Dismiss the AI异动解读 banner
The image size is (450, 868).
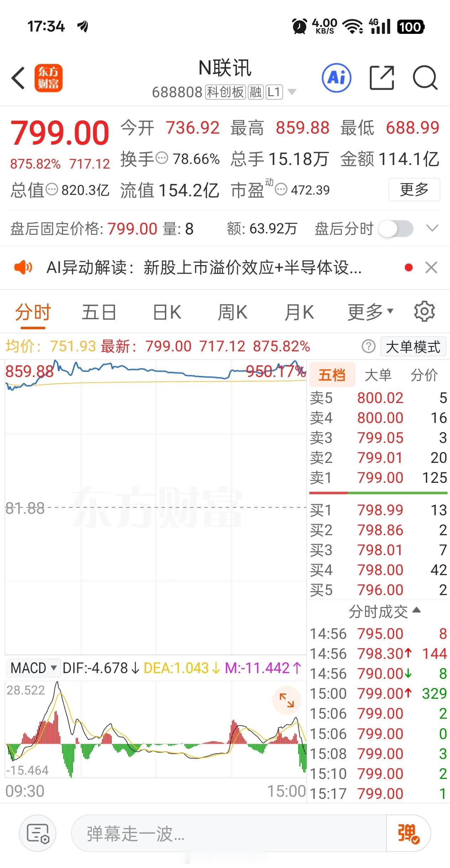point(431,267)
